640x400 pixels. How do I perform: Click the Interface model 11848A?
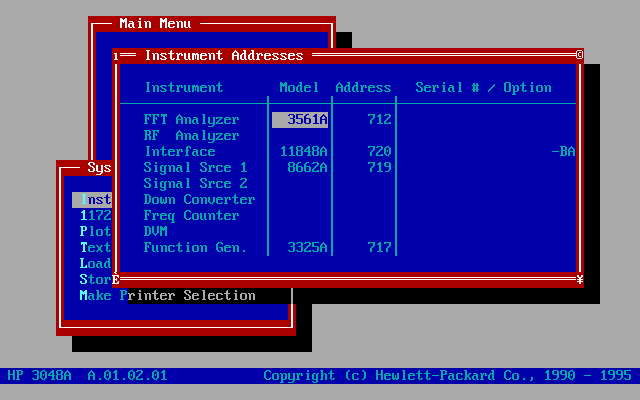(304, 151)
